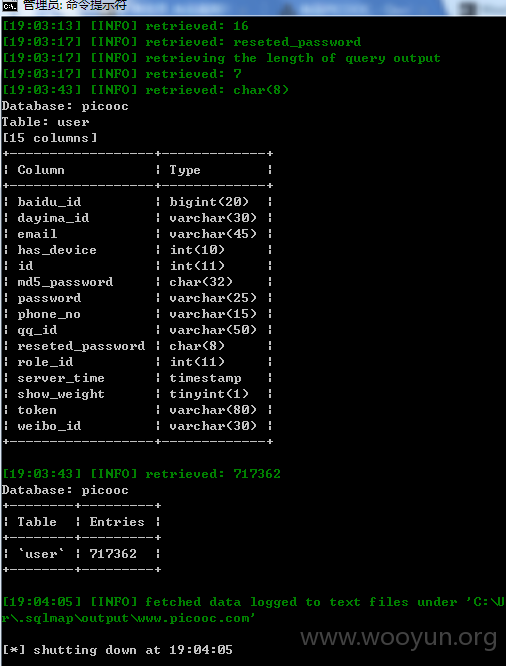This screenshot has width=506, height=666.
Task: Click the `user` table name cell
Action: pos(41,554)
